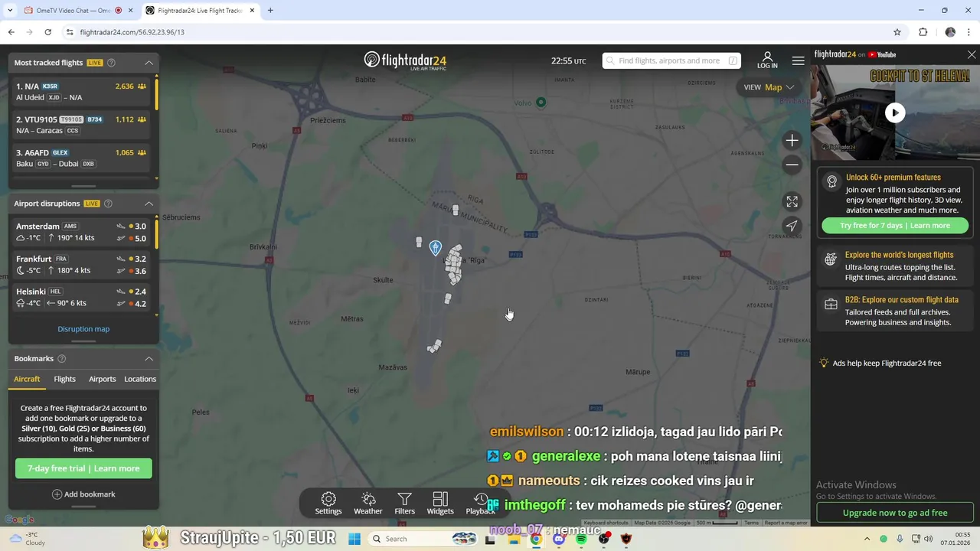Open the Windows Start menu
Screen dimensions: 980x551
coord(354,539)
